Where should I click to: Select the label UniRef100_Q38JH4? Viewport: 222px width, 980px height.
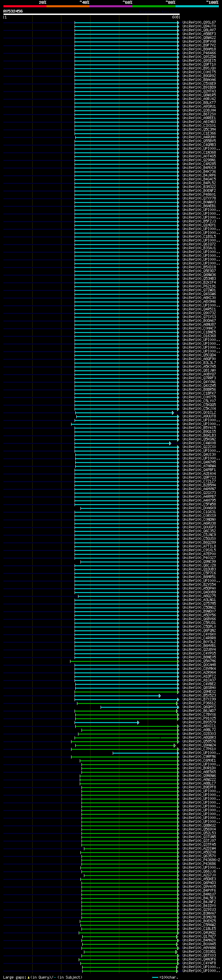tap(199, 110)
